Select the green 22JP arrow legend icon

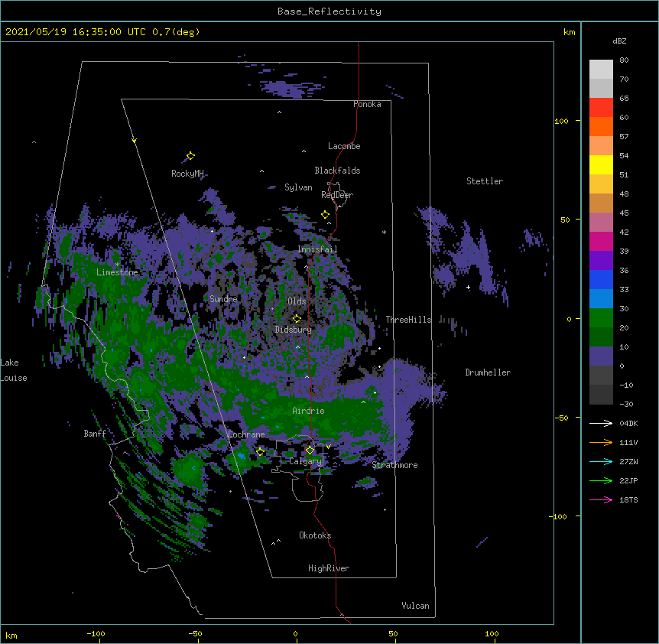601,480
